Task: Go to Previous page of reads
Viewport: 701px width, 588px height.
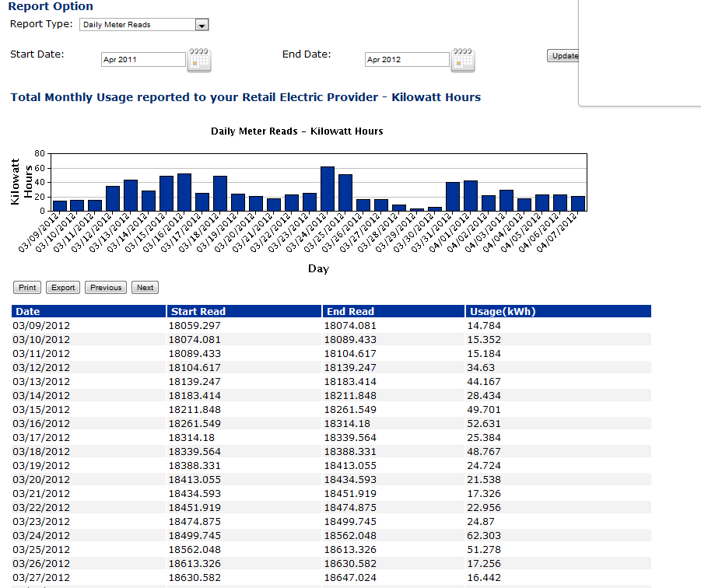Action: 106,288
